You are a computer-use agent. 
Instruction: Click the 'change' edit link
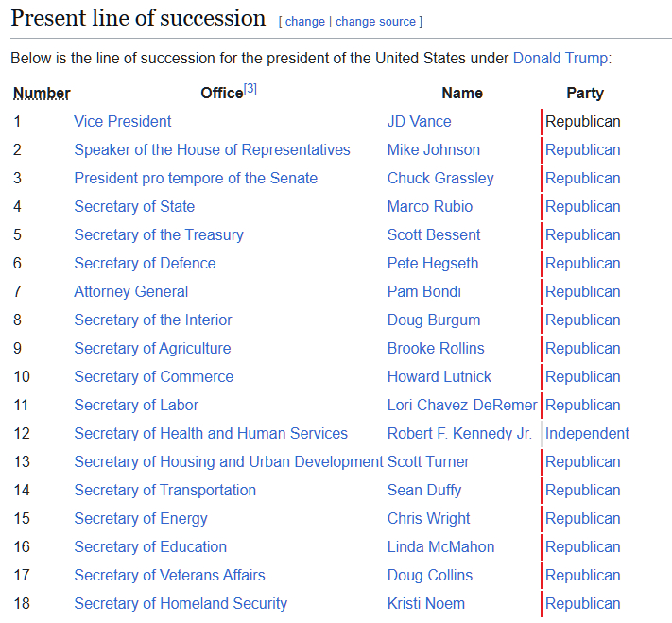coord(304,22)
